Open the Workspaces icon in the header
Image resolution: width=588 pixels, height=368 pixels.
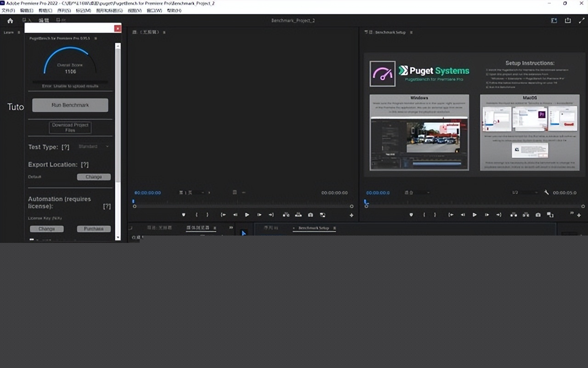pyautogui.click(x=554, y=21)
